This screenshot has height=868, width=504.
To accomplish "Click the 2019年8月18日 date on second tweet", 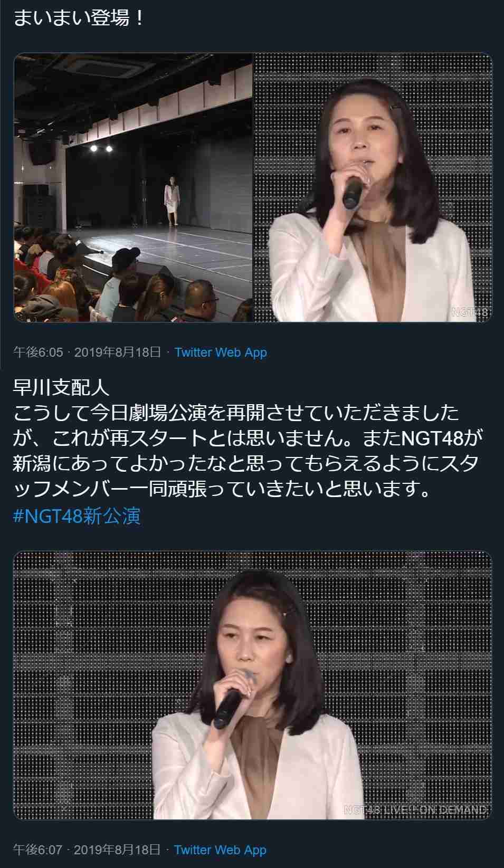I will 117,850.
